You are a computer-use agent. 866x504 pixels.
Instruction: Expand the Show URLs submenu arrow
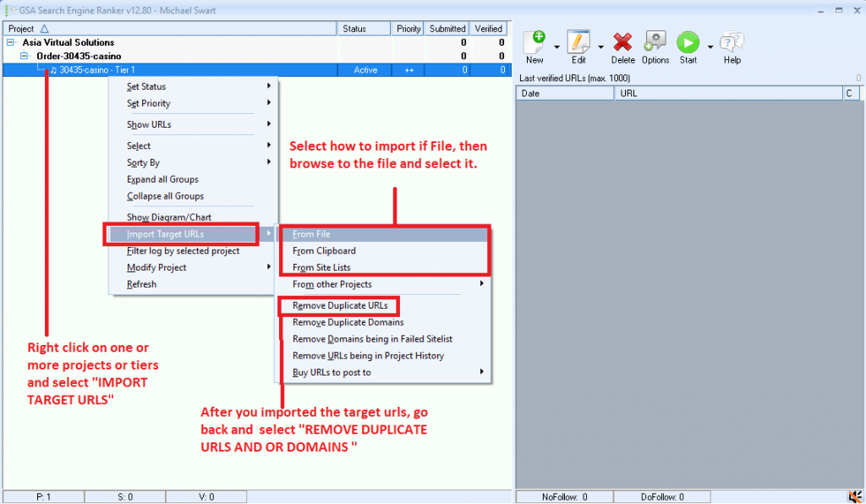(268, 123)
